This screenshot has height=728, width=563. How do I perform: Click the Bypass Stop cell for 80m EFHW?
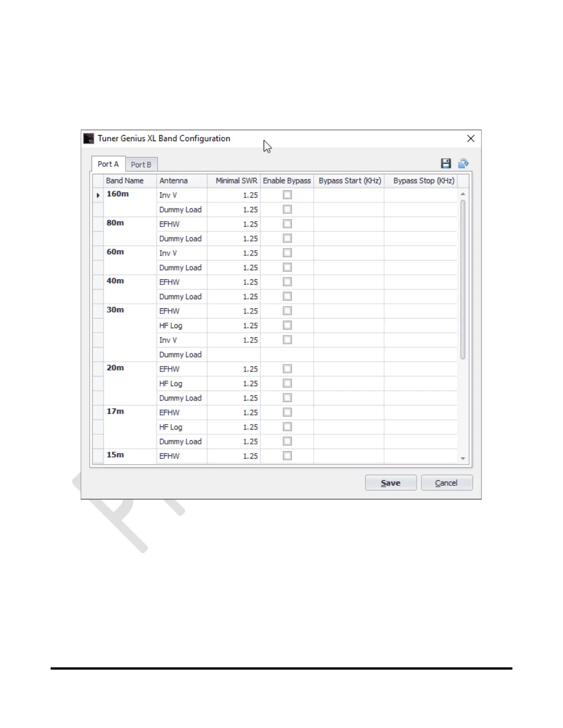pyautogui.click(x=421, y=224)
